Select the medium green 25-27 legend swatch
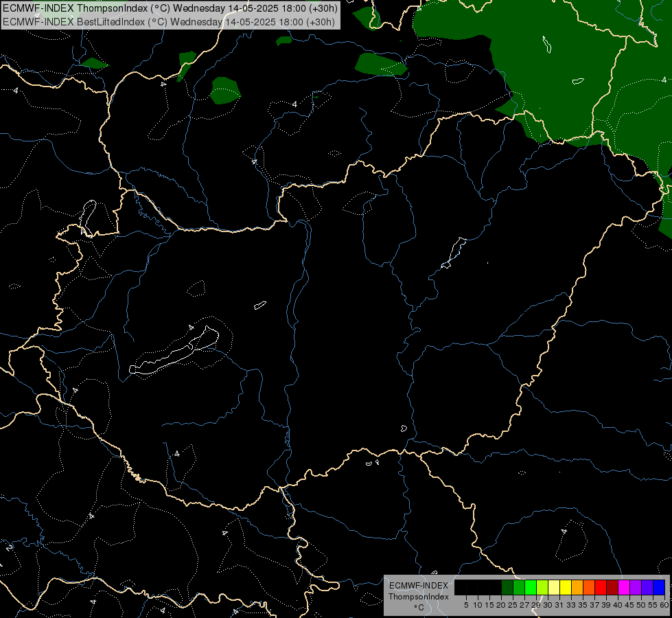 (x=518, y=587)
